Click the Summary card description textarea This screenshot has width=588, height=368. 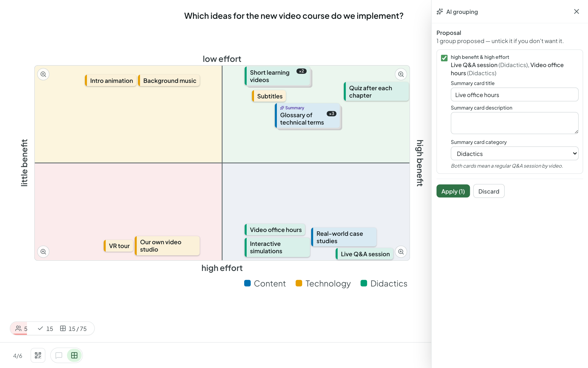point(514,123)
